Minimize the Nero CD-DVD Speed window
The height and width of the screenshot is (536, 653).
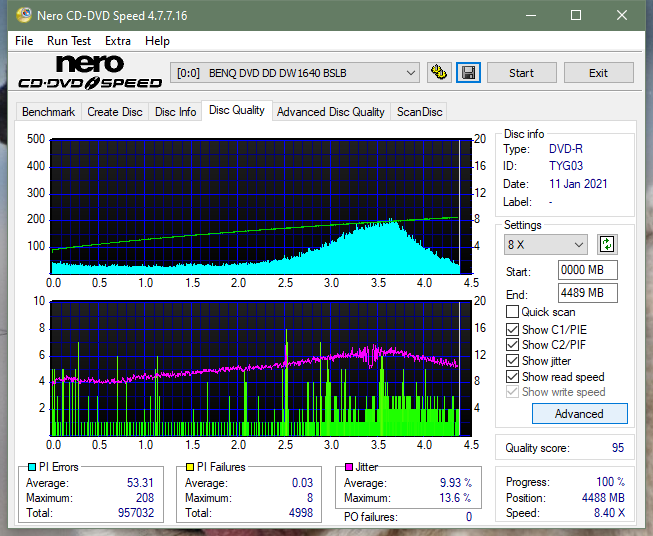coord(531,15)
